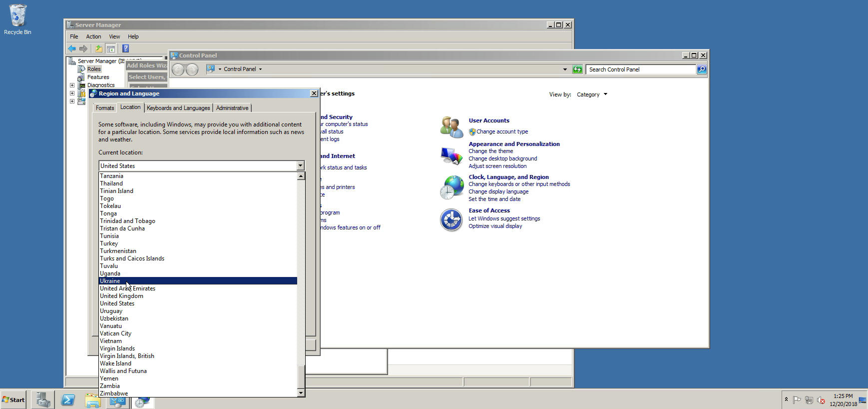The height and width of the screenshot is (409, 868).
Task: Click Set the time and date link
Action: [494, 199]
